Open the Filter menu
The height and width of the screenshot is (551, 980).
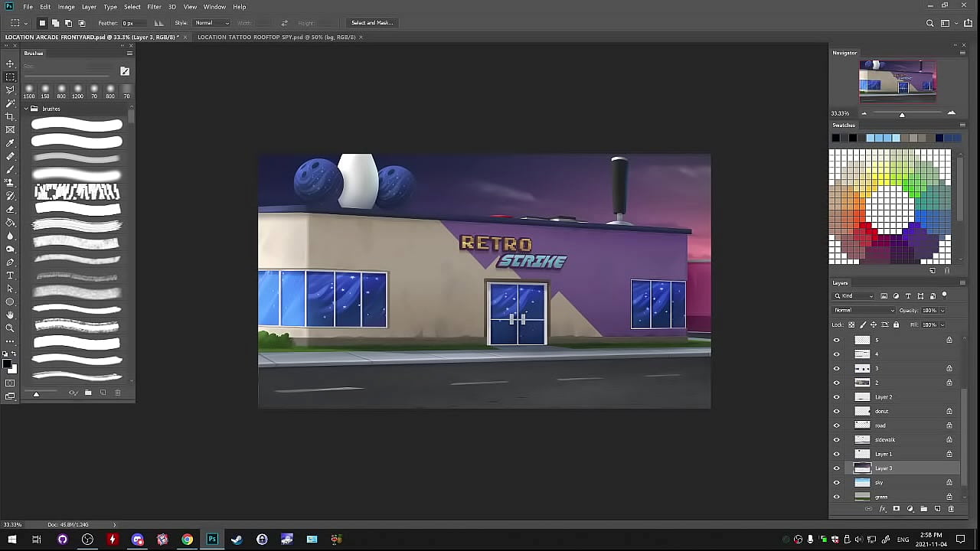click(154, 7)
